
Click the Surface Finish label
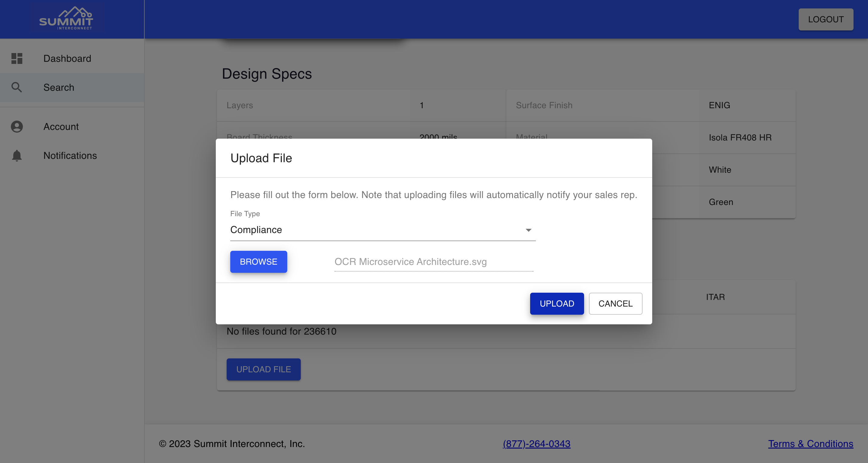pyautogui.click(x=544, y=105)
